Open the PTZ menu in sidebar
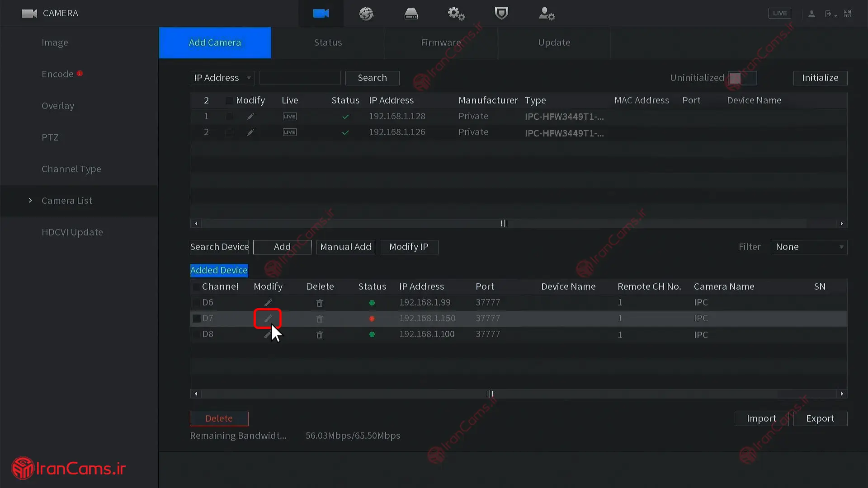This screenshot has width=868, height=488. pyautogui.click(x=50, y=137)
